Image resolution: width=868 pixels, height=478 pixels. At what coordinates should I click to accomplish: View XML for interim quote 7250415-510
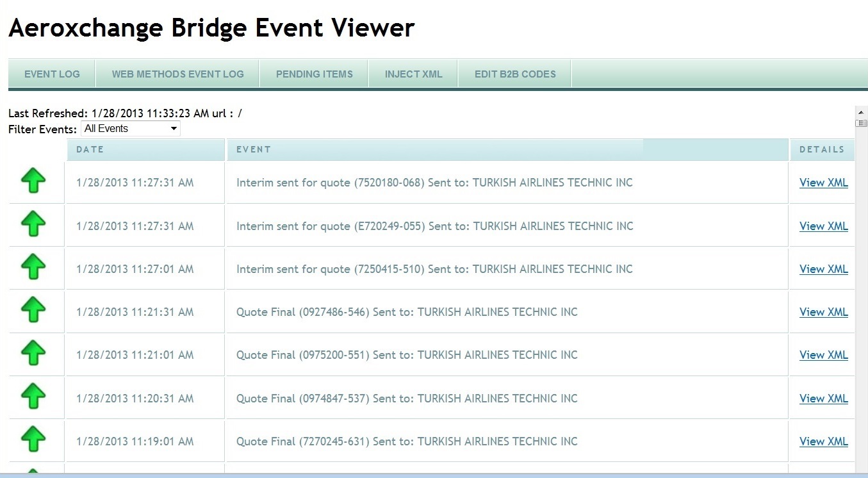[824, 269]
